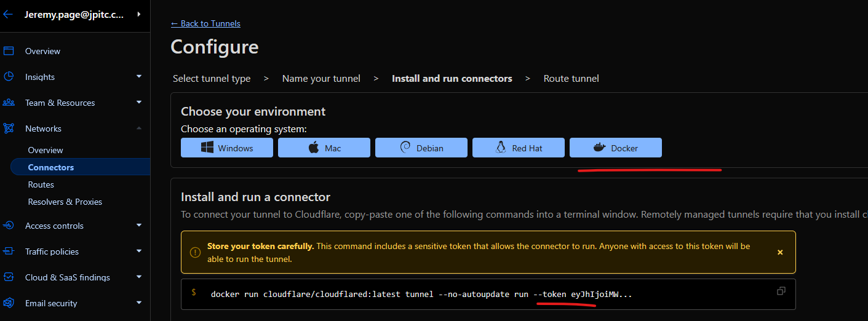The image size is (868, 321).
Task: Click the Insights chart icon
Action: click(x=9, y=77)
